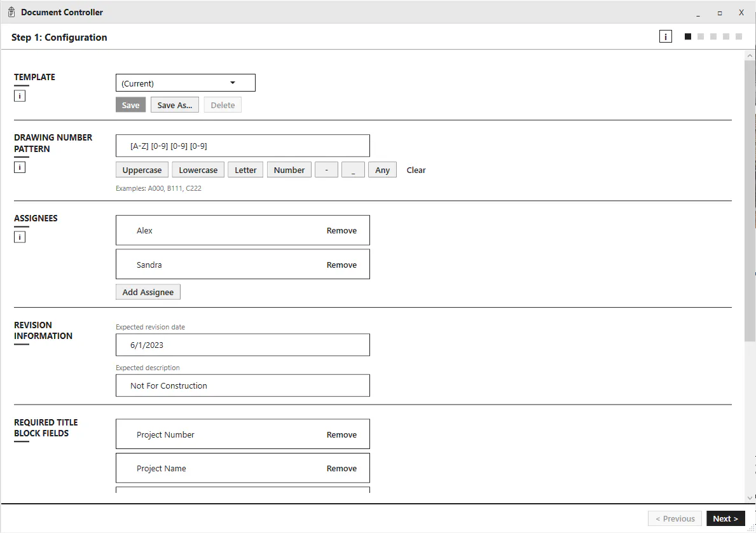
Task: Click the Expected description field
Action: [242, 385]
